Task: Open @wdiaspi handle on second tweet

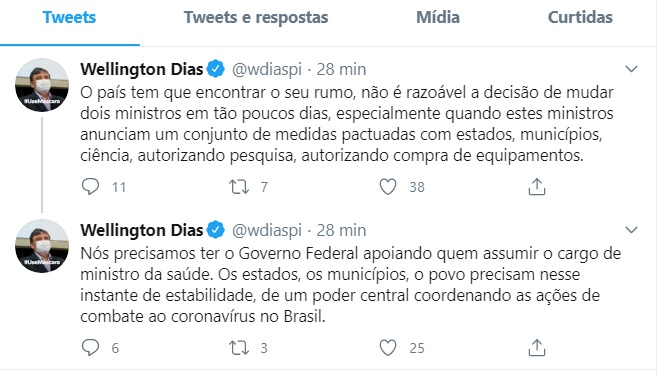Action: tap(267, 230)
